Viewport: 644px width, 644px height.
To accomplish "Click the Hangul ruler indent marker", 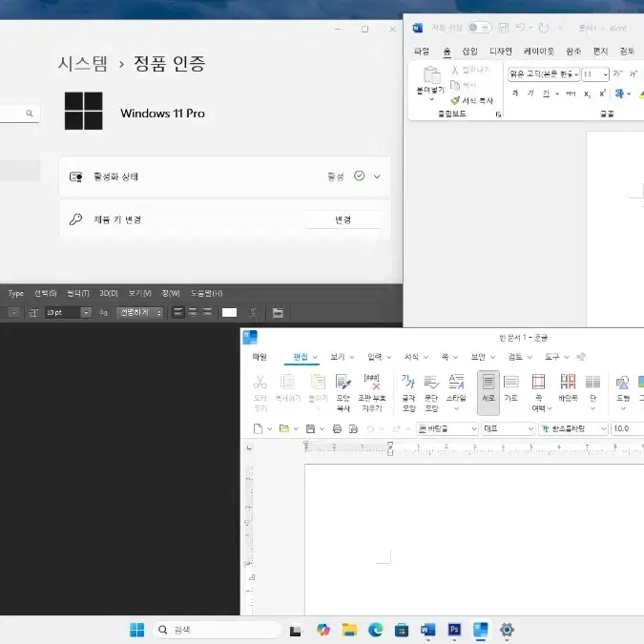I will click(390, 447).
